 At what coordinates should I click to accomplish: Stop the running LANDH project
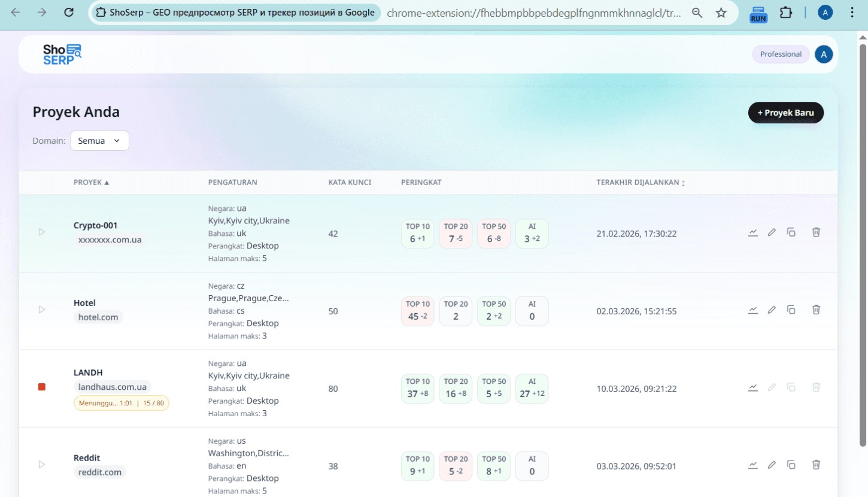pyautogui.click(x=42, y=387)
